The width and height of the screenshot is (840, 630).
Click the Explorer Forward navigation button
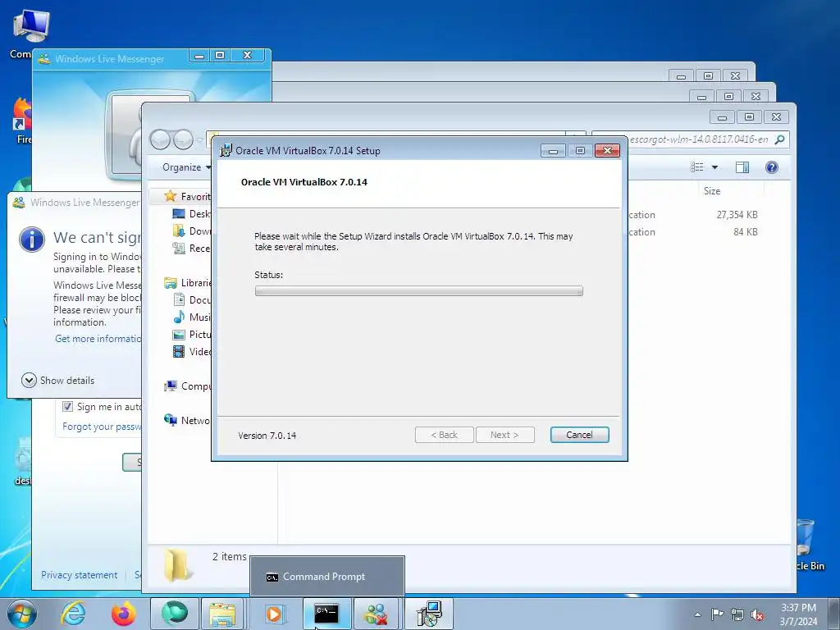click(183, 139)
